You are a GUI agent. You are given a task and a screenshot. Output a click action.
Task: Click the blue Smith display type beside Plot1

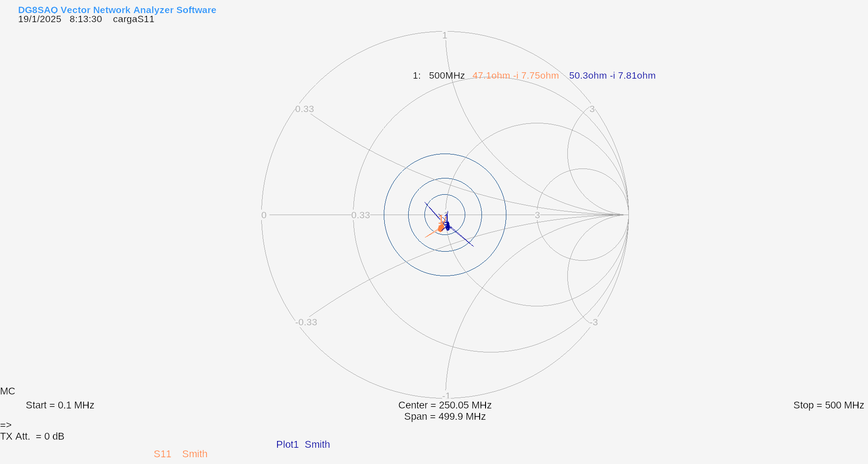317,445
